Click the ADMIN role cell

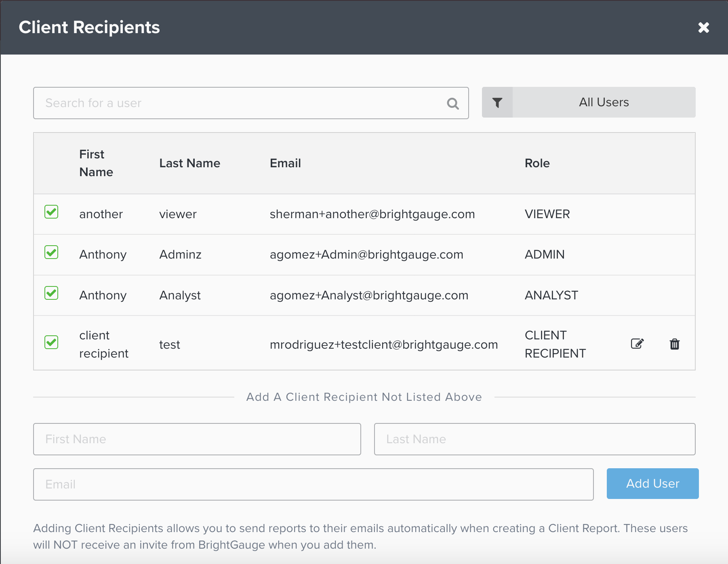click(545, 255)
